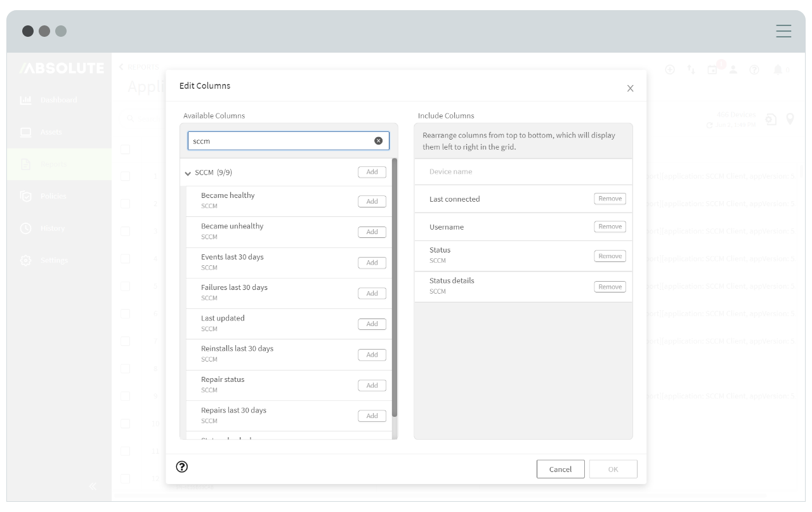Click the user profile icon

coord(733,70)
